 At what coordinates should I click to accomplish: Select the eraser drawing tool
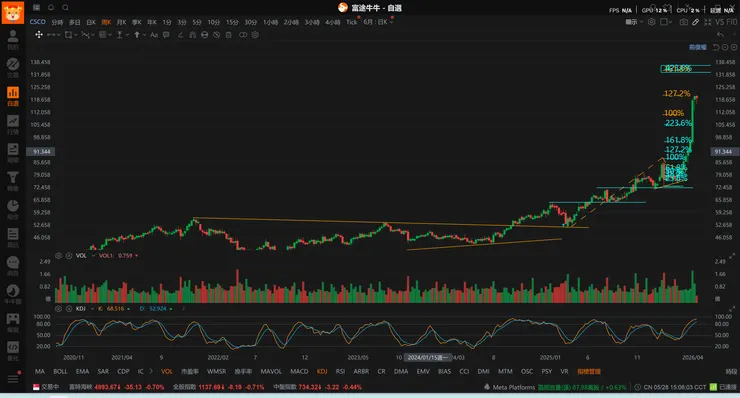[x=180, y=34]
